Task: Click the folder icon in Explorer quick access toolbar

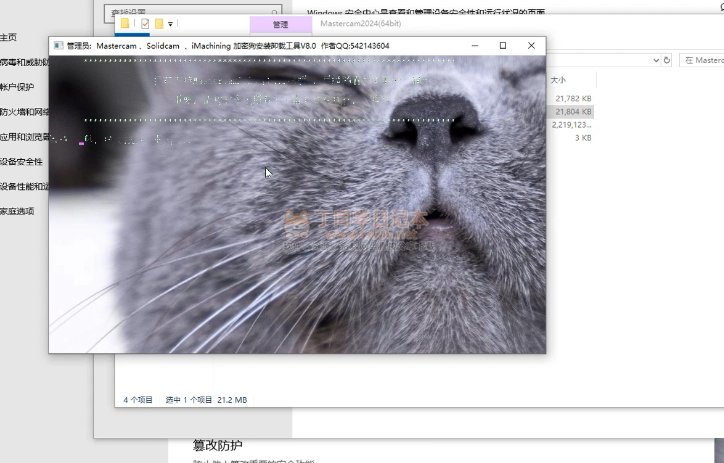Action: [x=124, y=23]
